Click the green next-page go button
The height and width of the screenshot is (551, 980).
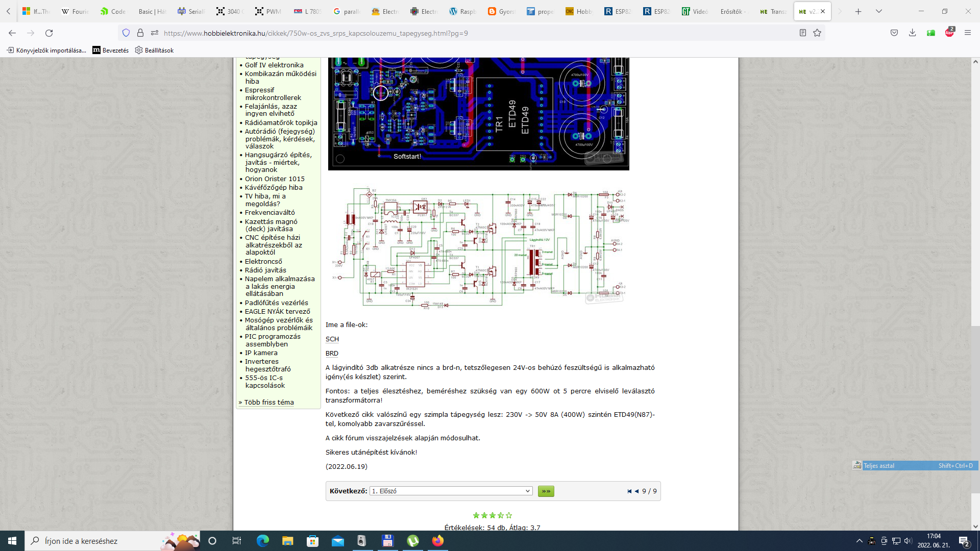tap(546, 491)
